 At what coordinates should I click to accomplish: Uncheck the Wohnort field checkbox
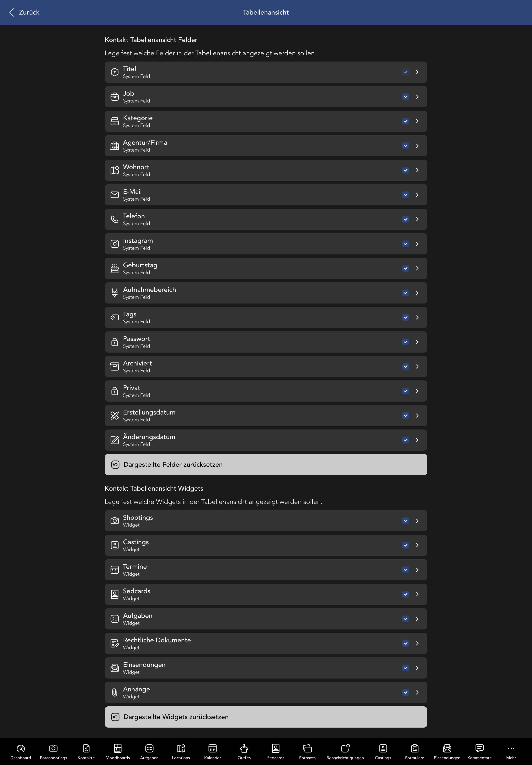[x=406, y=170]
